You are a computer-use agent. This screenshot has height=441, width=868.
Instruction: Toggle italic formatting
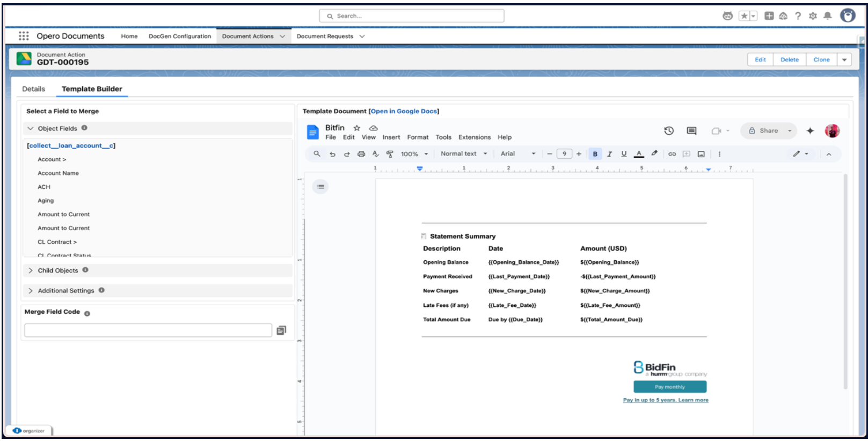609,154
